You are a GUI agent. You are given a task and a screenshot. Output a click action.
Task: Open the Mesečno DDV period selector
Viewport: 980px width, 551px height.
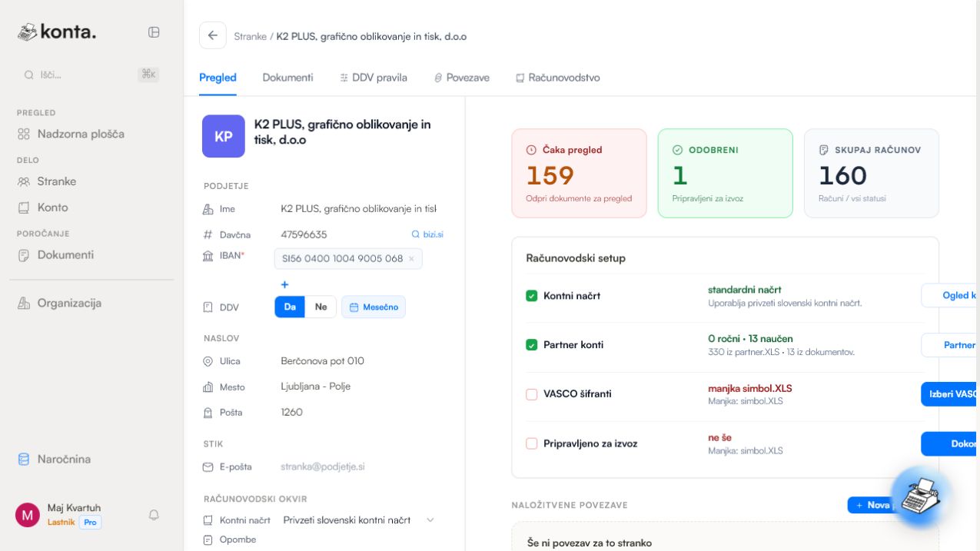coord(374,307)
